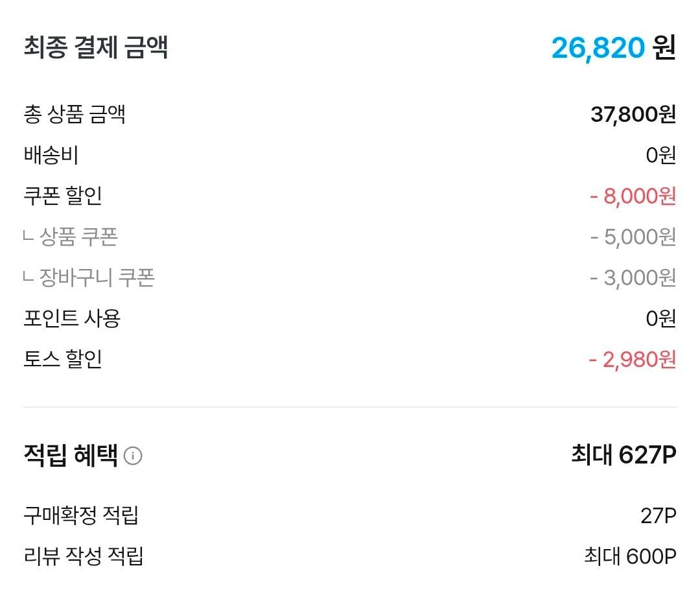700x599 pixels.
Task: Select the 장바구니 쿠폰 sub-item
Action: click(x=89, y=277)
